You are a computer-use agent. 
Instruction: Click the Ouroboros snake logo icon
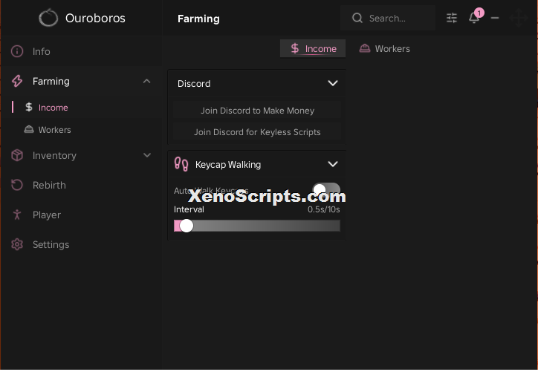pyautogui.click(x=48, y=18)
